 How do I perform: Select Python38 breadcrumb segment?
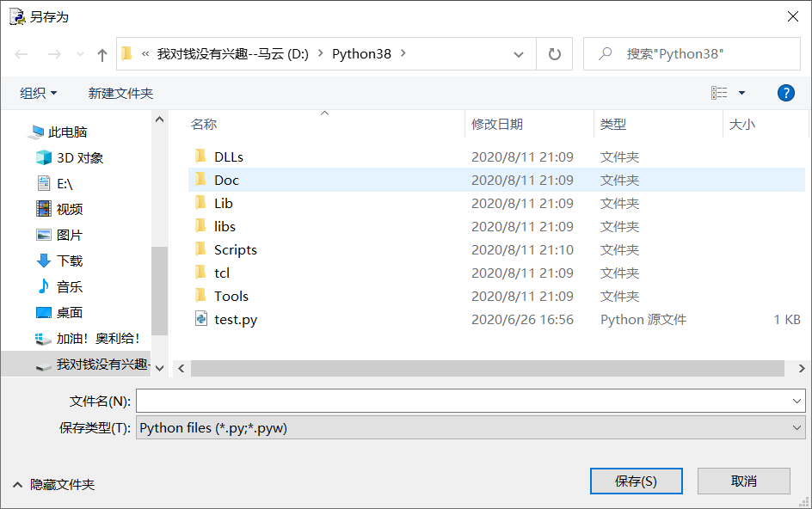tap(361, 54)
